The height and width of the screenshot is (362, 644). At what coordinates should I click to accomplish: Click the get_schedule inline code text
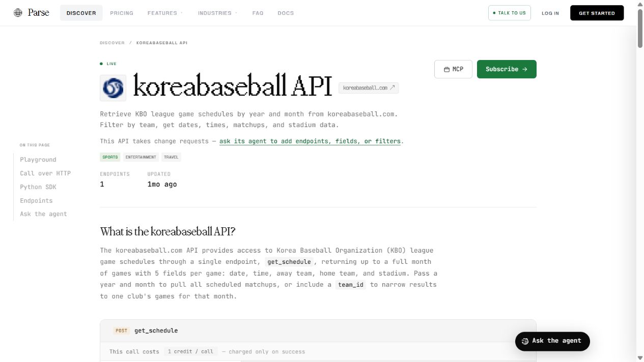click(289, 262)
